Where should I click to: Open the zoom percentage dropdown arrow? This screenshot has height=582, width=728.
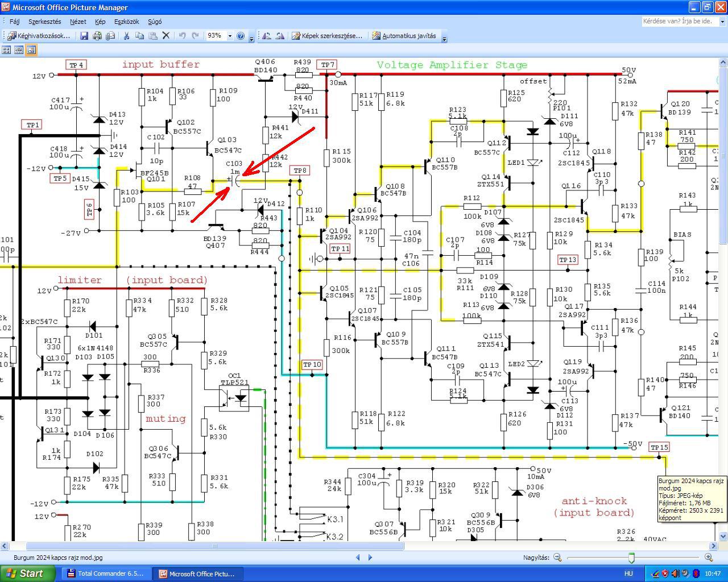230,36
